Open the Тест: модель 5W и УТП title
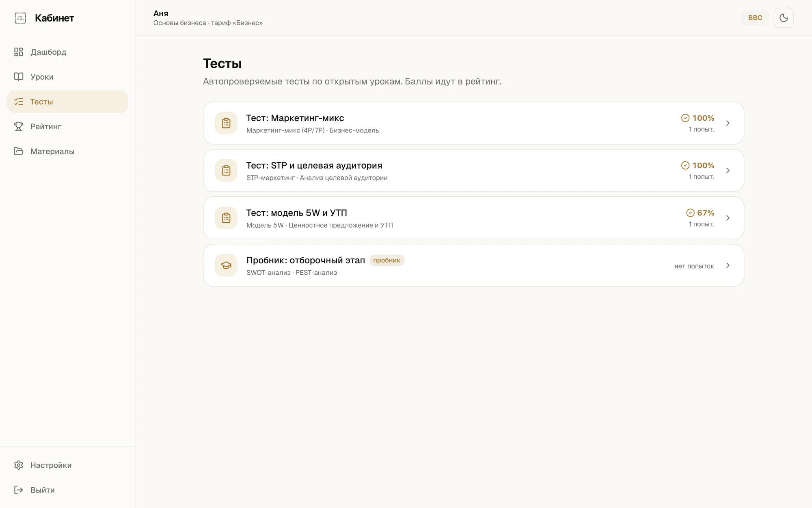 coord(297,213)
